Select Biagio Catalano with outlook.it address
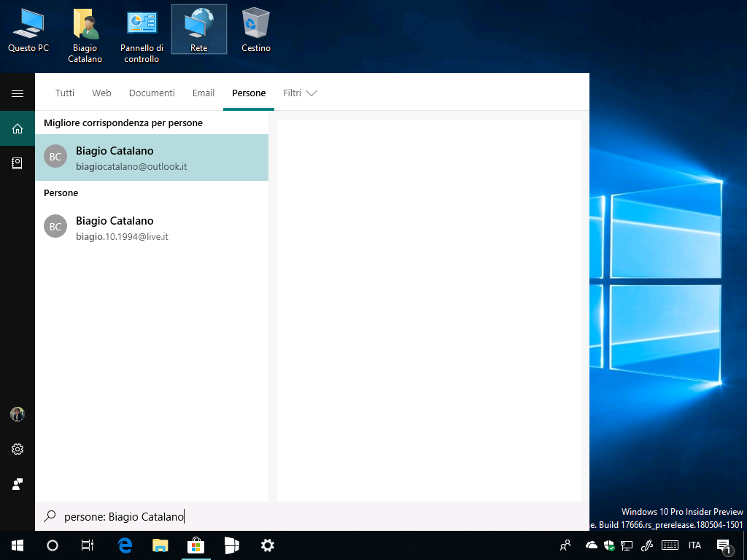747x560 pixels. [x=152, y=157]
